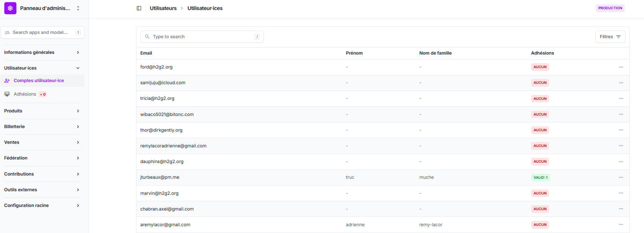Expand Configuration racine menu
644x233 pixels.
78,206
